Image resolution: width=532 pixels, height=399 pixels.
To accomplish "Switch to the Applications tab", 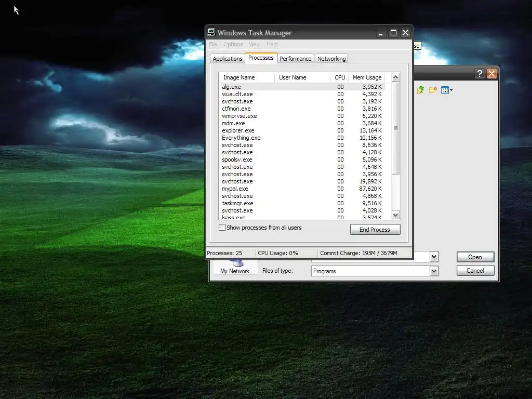I will click(228, 59).
